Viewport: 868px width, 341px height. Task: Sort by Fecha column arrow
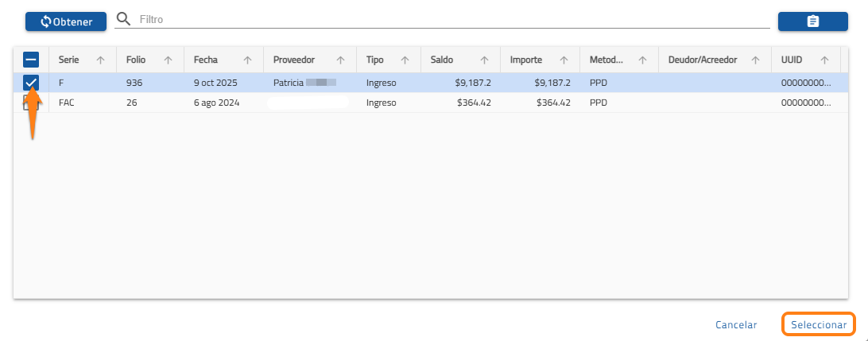click(247, 60)
